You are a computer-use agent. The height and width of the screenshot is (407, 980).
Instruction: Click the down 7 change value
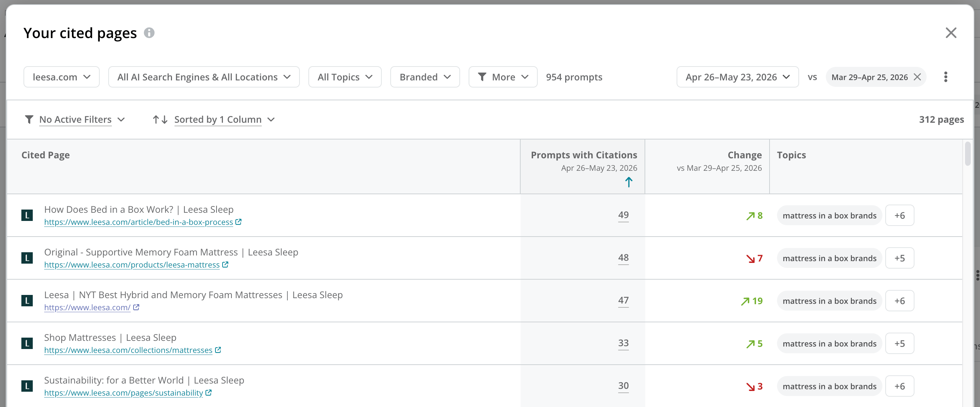click(x=754, y=258)
